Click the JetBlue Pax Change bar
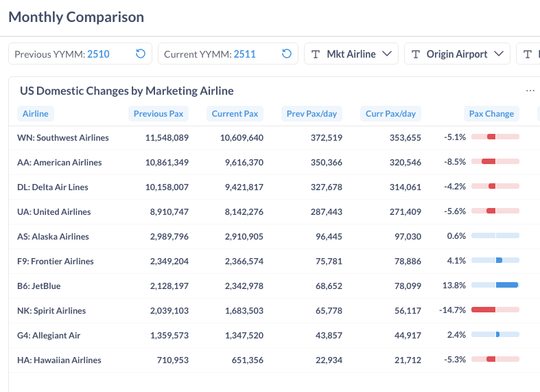The width and height of the screenshot is (540, 392). click(495, 286)
